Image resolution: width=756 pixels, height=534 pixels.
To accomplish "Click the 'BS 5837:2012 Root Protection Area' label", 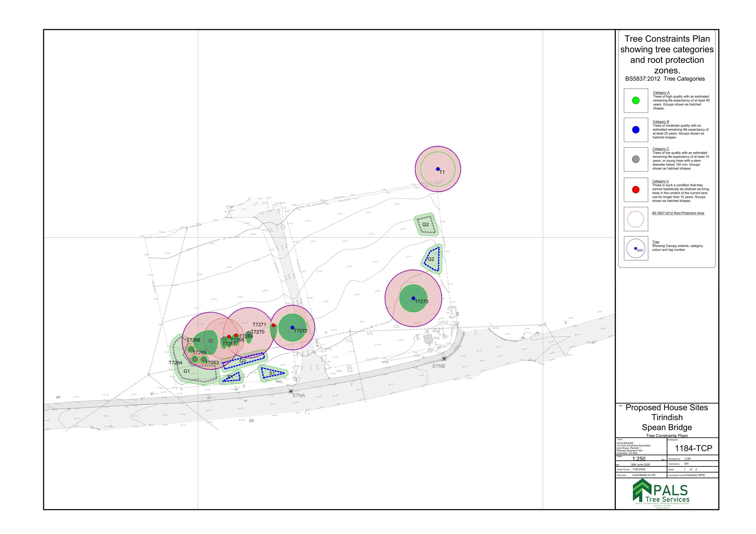I will (678, 213).
